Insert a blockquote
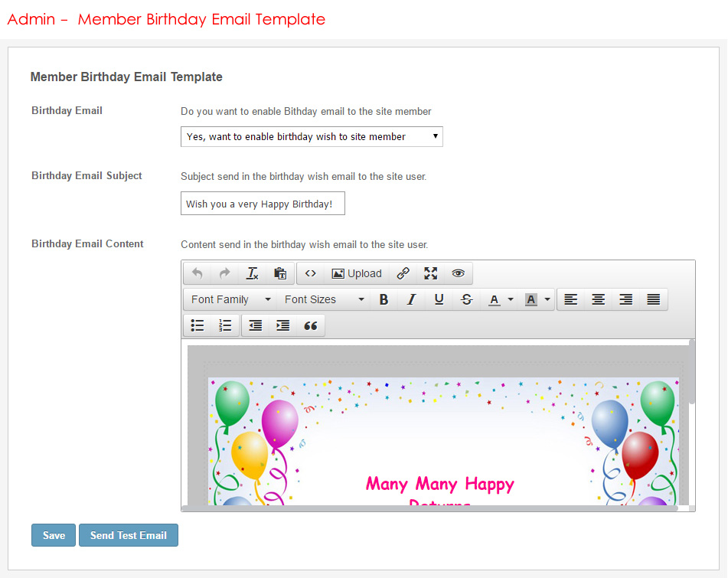 click(311, 325)
